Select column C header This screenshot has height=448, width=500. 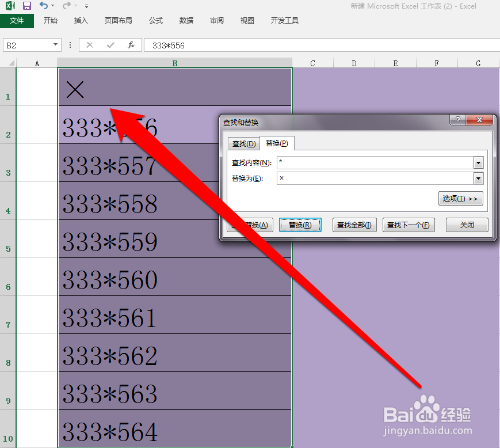tap(312, 63)
